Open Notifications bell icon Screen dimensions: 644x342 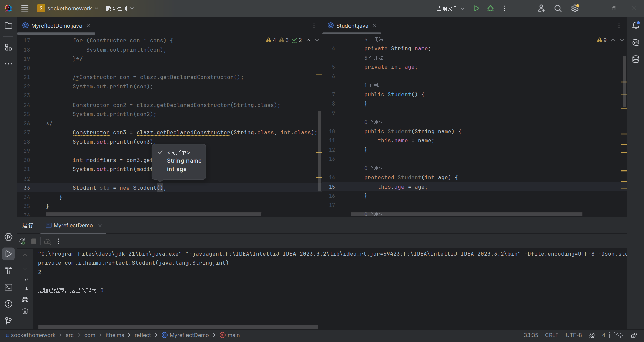point(636,25)
